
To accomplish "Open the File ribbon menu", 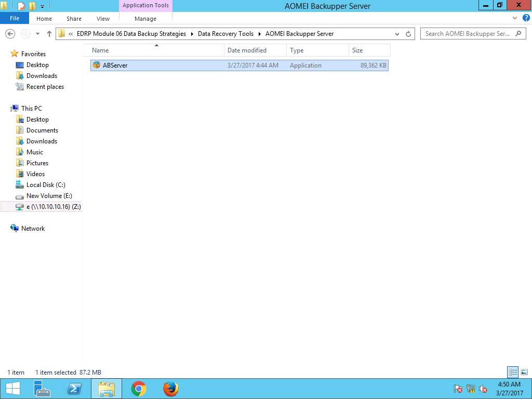I will click(x=15, y=18).
